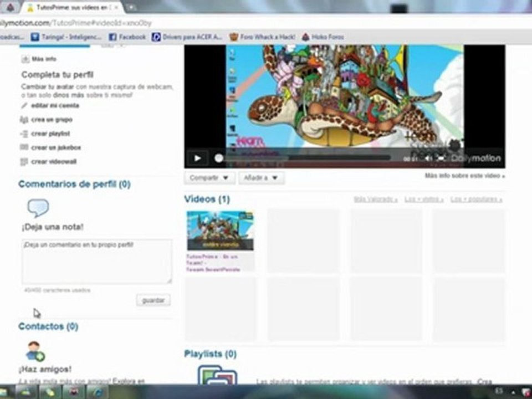The image size is (532, 399).
Task: Click the Cambiar tu avatar link
Action: (x=48, y=86)
